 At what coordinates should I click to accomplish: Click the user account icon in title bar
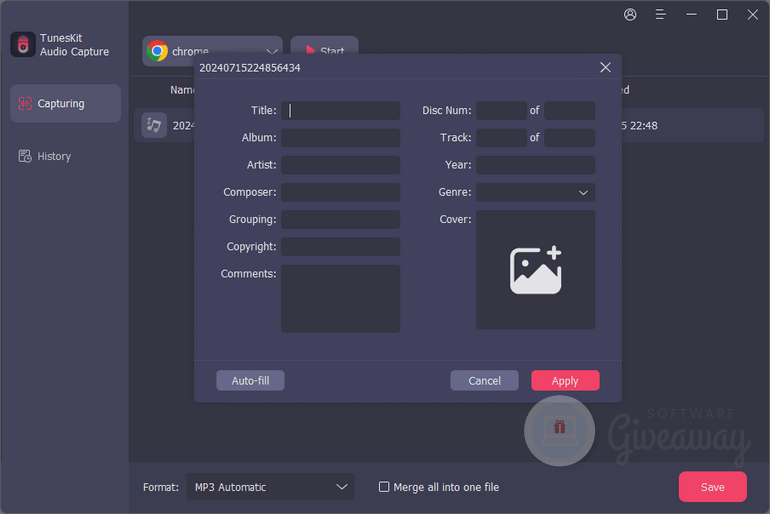630,15
